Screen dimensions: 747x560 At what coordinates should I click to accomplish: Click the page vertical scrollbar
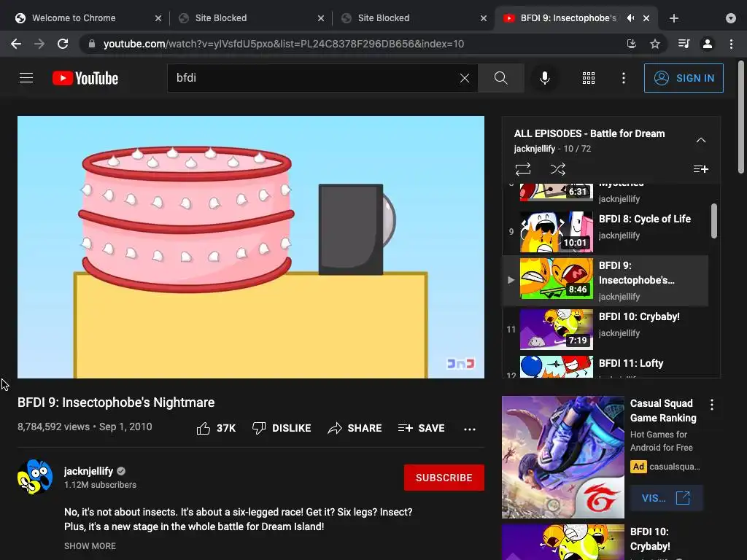[741, 117]
